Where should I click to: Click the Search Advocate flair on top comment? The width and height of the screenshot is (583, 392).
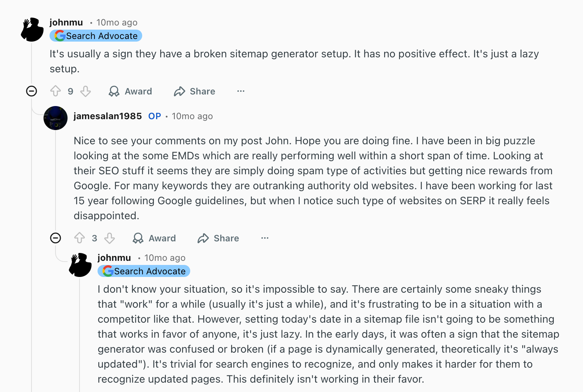point(96,36)
